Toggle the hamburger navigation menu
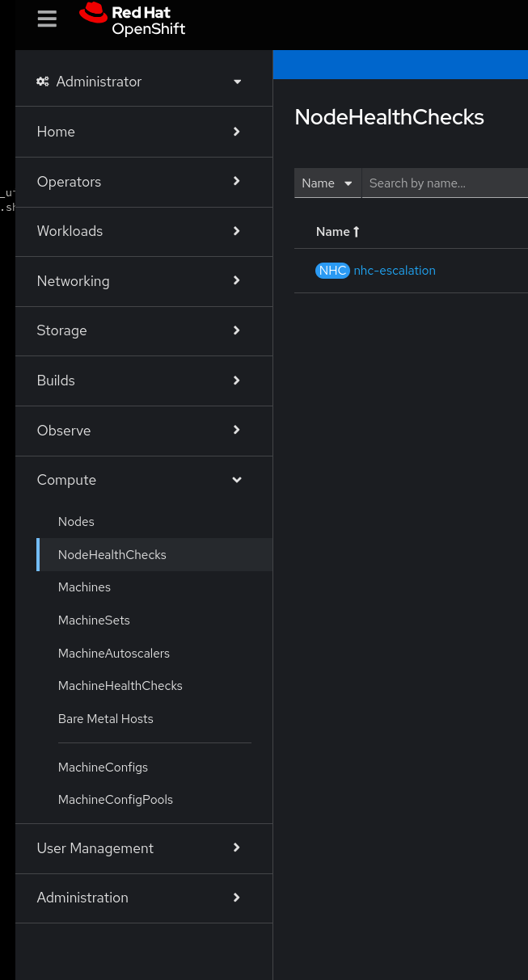The width and height of the screenshot is (528, 980). click(x=47, y=19)
